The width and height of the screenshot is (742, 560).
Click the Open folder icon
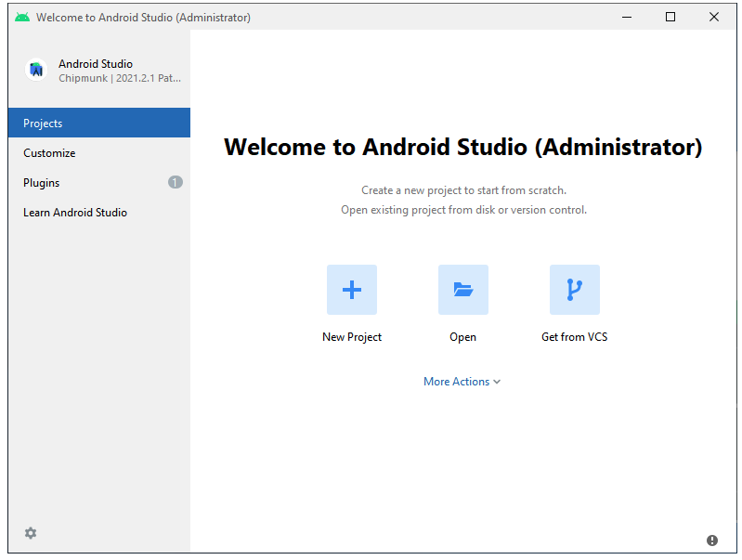point(462,290)
